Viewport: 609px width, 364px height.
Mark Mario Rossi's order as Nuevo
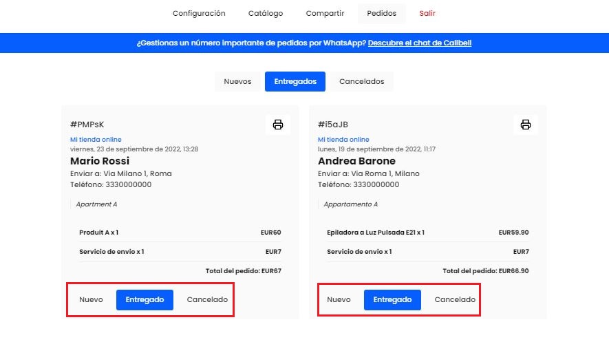click(91, 299)
